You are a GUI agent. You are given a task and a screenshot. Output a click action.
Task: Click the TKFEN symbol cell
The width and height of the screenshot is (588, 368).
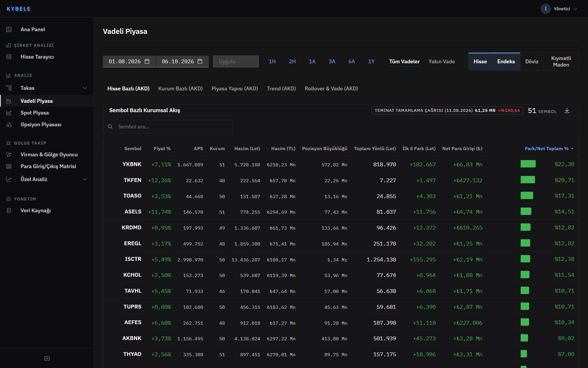tap(132, 180)
